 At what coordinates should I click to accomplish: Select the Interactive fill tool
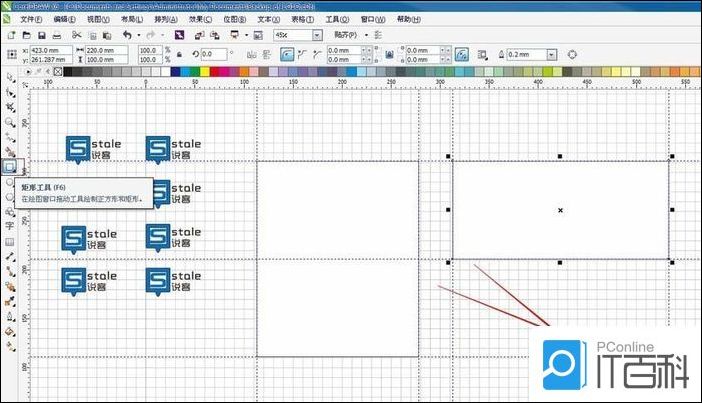[x=10, y=346]
